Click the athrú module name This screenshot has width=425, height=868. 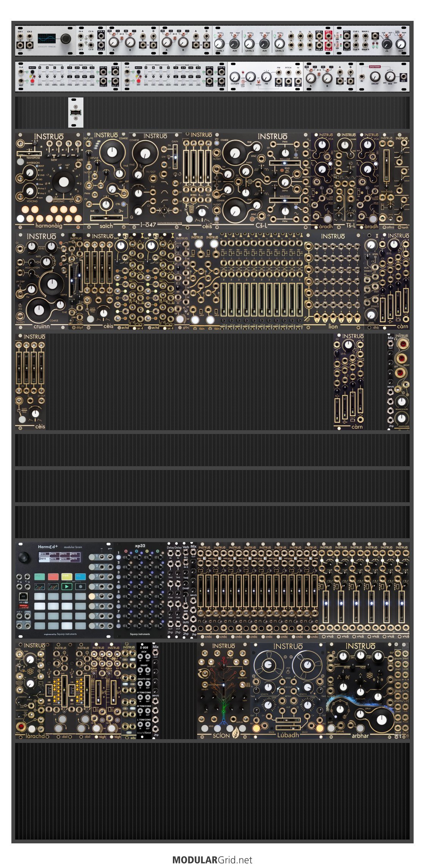pyautogui.click(x=390, y=227)
